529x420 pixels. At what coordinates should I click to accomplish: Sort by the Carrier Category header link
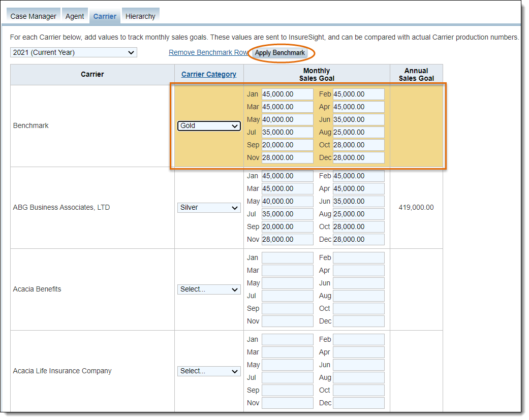tap(209, 74)
